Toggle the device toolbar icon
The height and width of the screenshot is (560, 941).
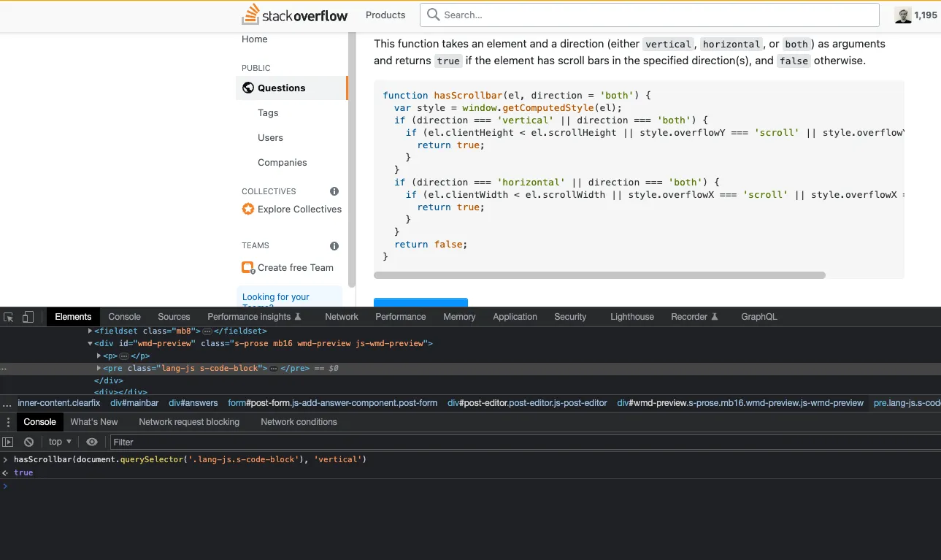(28, 317)
